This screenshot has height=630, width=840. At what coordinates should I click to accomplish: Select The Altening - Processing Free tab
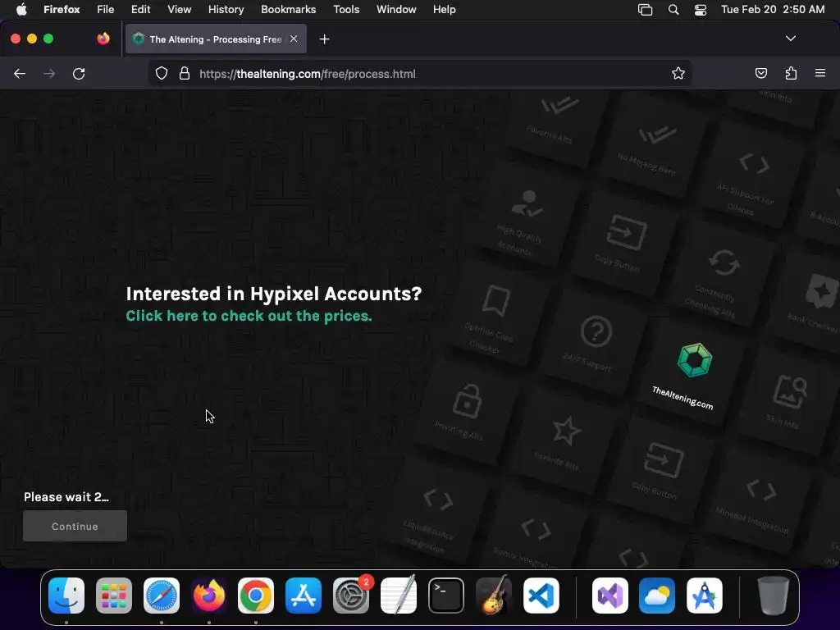[216, 39]
